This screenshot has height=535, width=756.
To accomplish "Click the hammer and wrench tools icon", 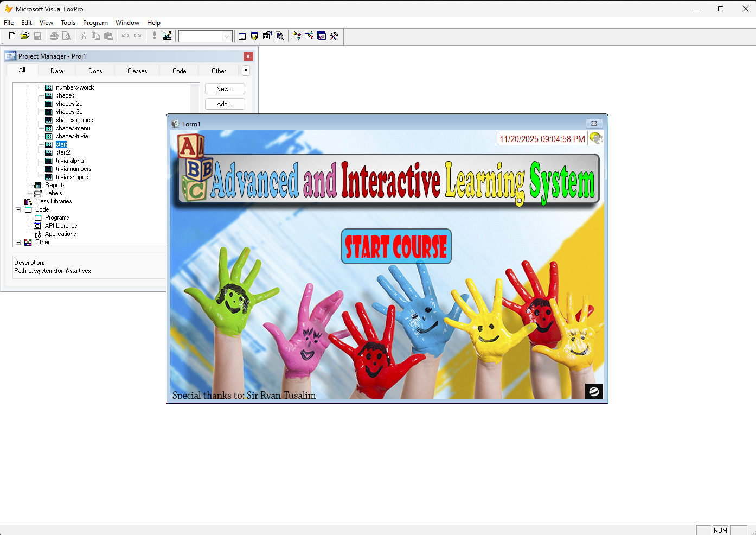I will click(334, 36).
